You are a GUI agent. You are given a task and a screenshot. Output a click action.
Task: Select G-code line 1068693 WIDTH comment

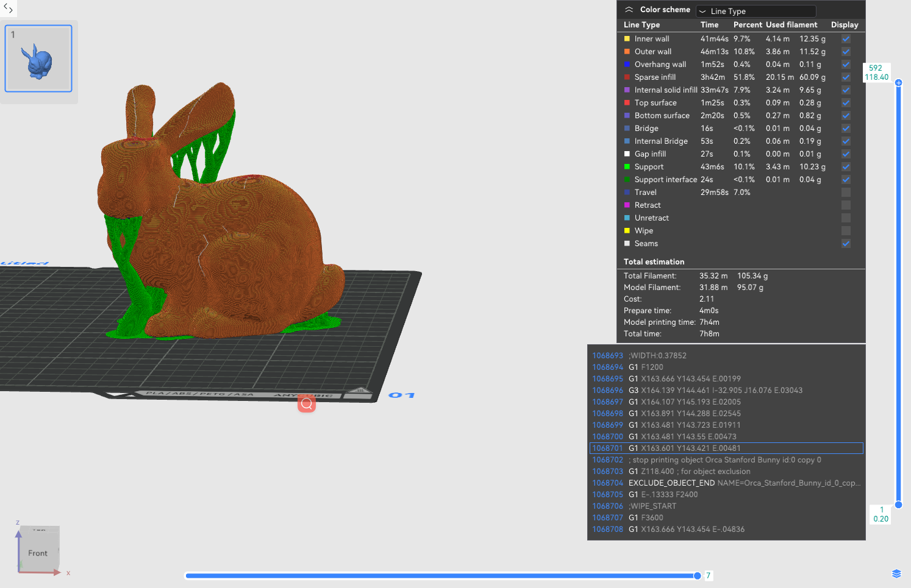(727, 355)
